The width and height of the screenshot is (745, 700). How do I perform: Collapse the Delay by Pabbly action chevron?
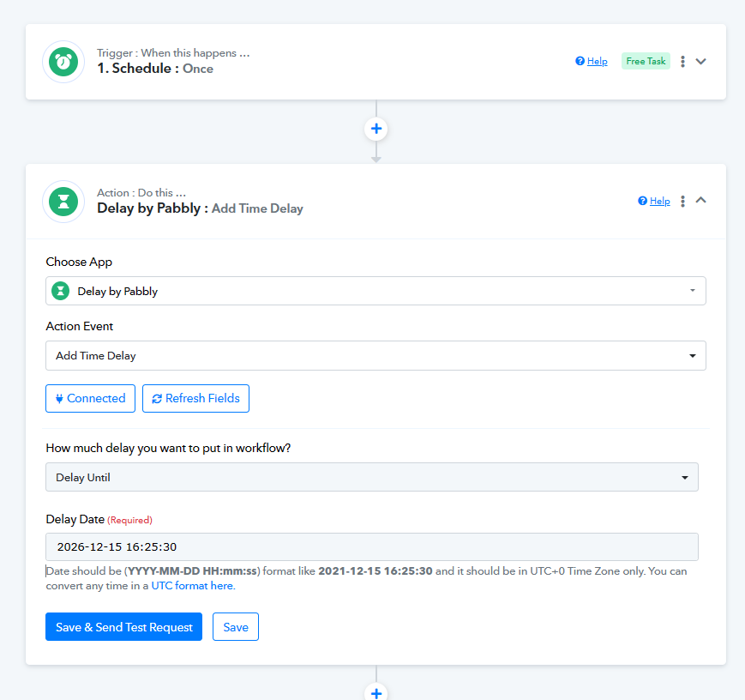point(700,200)
